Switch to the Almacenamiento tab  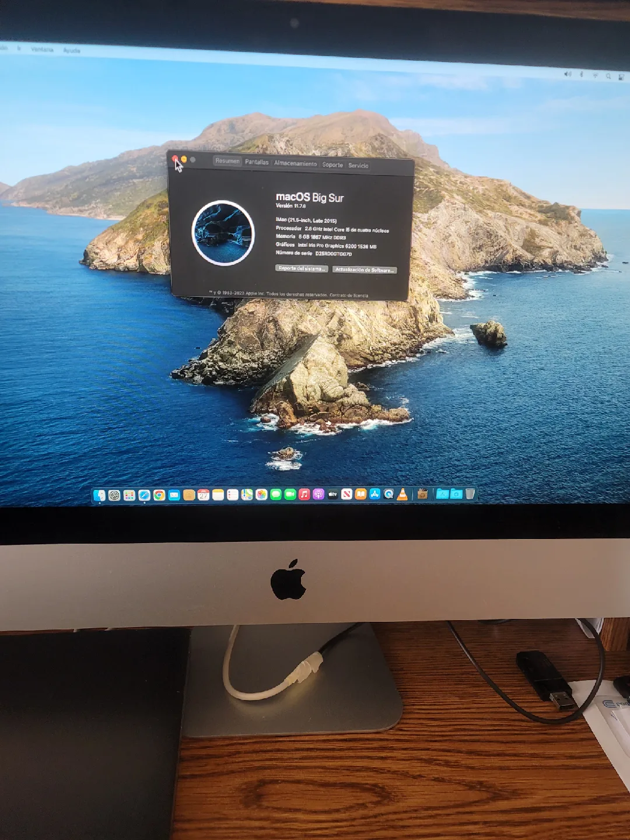point(295,164)
